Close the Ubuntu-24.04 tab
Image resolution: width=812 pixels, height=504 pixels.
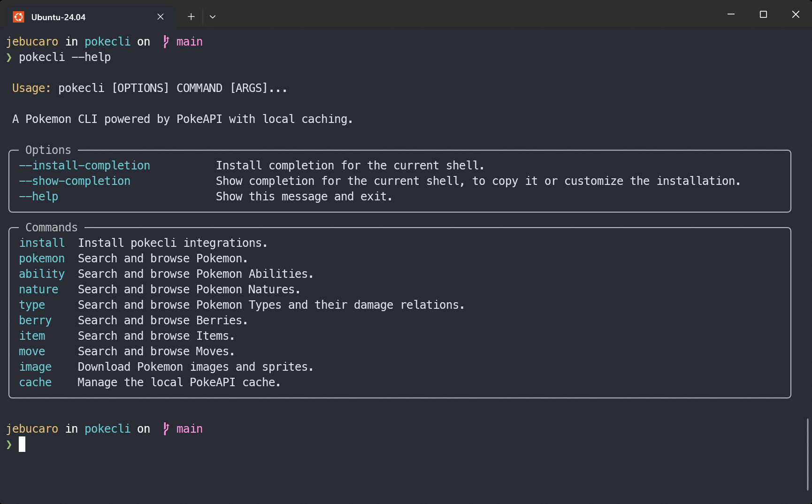[x=161, y=17]
